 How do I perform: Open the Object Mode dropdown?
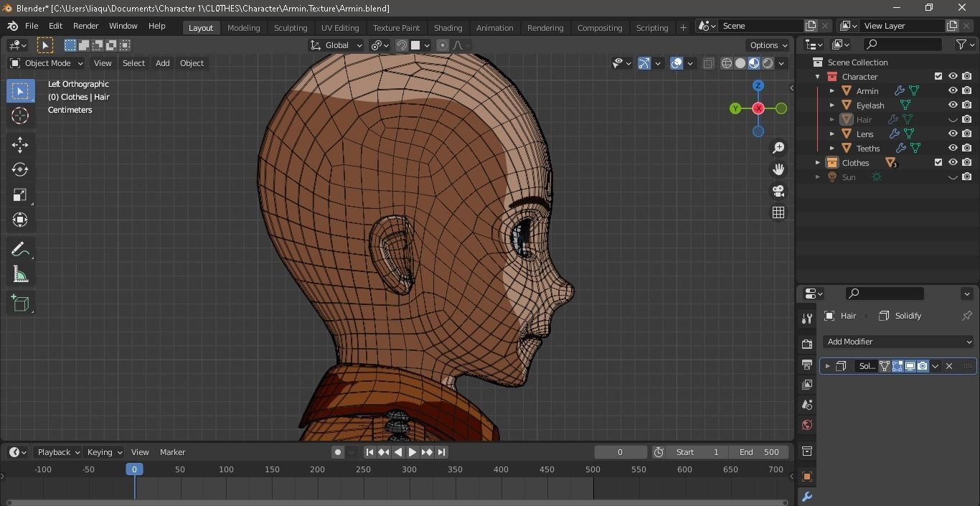click(x=47, y=63)
